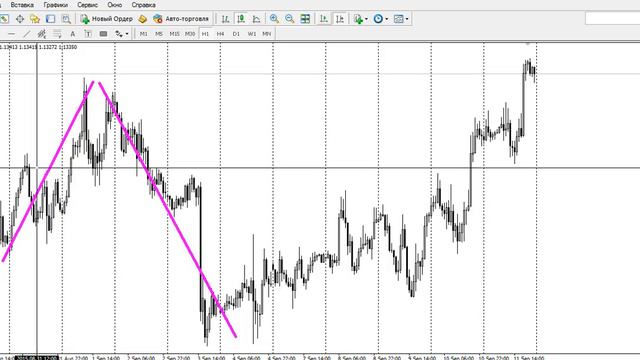
Task: Open the Вставка menu
Action: tap(22, 5)
